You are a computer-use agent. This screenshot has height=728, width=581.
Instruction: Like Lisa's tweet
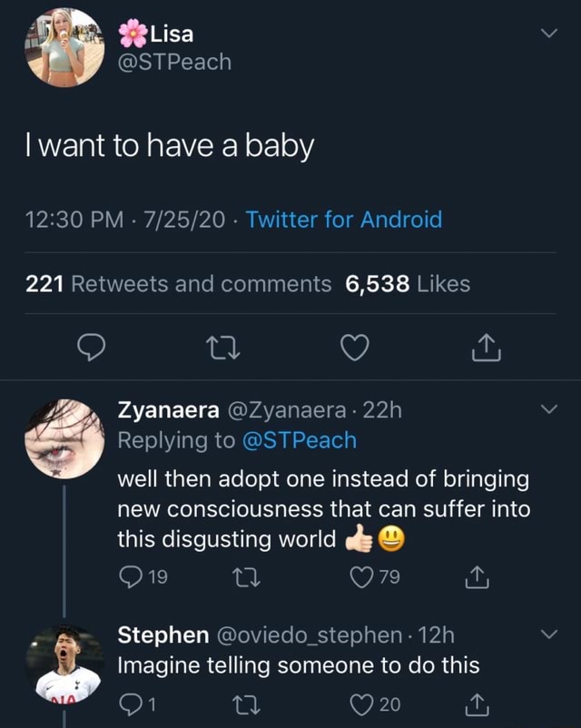coord(354,348)
